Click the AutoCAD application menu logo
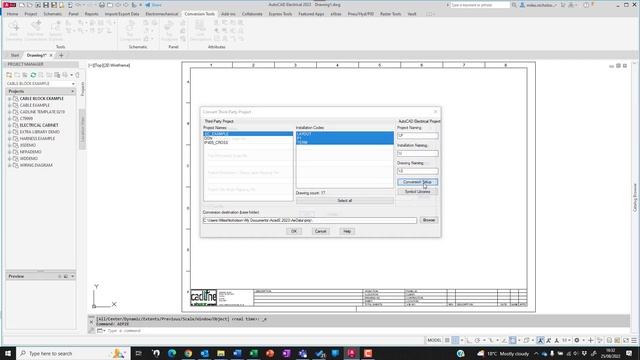 pos(9,5)
